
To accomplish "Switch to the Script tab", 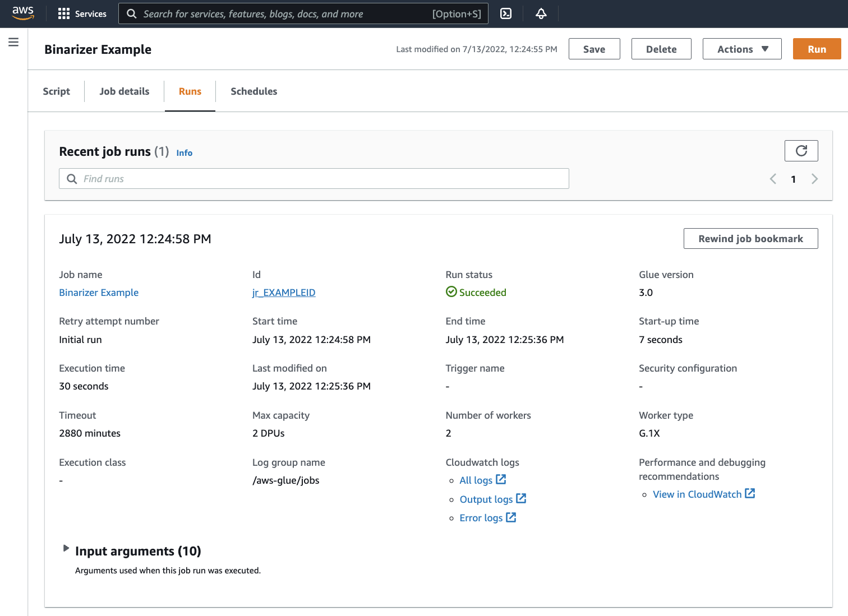I will tap(57, 91).
